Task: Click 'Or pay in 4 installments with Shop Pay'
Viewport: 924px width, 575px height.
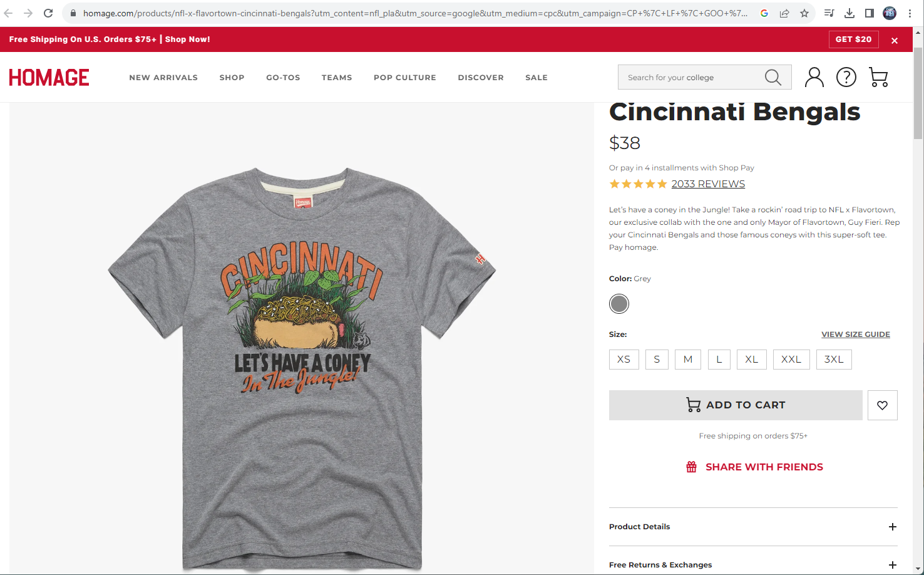Action: click(682, 168)
